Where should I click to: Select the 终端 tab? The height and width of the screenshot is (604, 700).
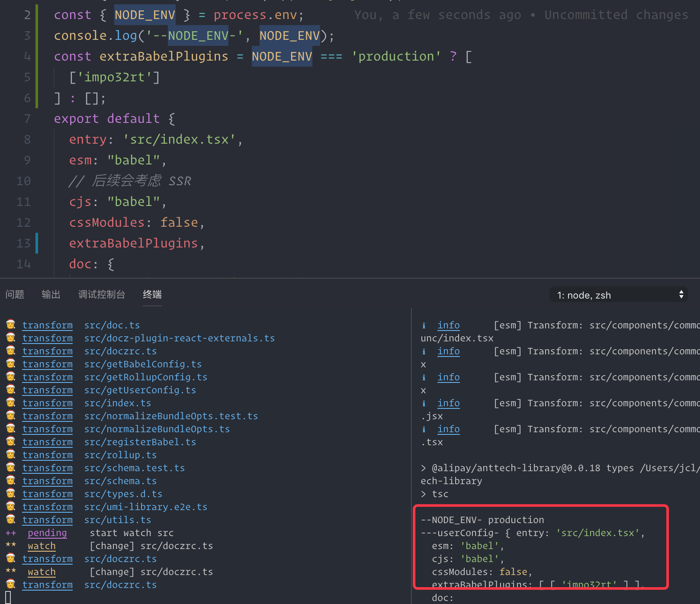tap(152, 295)
